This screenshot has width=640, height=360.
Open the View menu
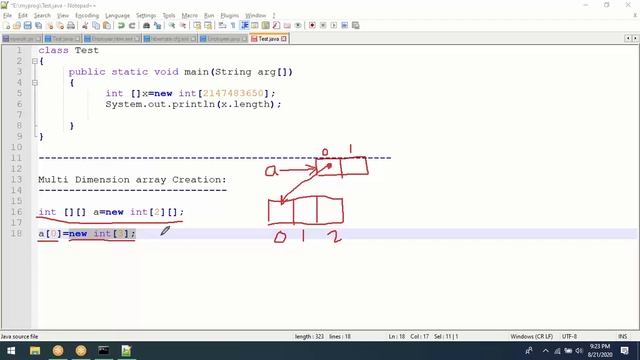pos(62,16)
